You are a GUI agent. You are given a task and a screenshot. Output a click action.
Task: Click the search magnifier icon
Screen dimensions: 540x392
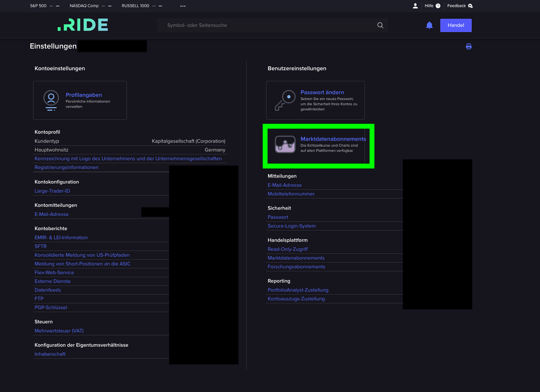[380, 25]
